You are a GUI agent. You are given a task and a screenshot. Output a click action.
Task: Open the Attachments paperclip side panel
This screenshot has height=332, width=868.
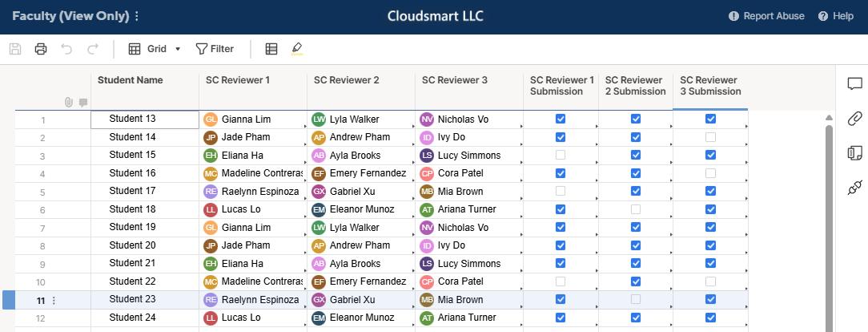tap(854, 118)
